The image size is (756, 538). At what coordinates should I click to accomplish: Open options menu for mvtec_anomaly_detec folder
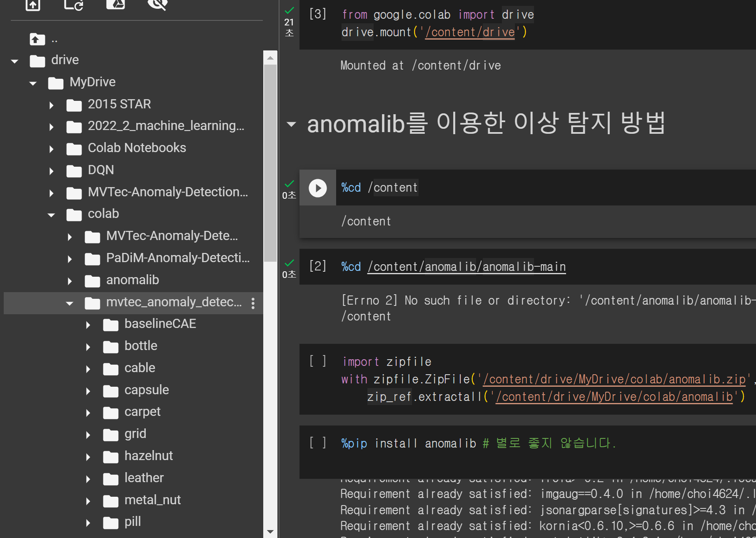pyautogui.click(x=253, y=303)
